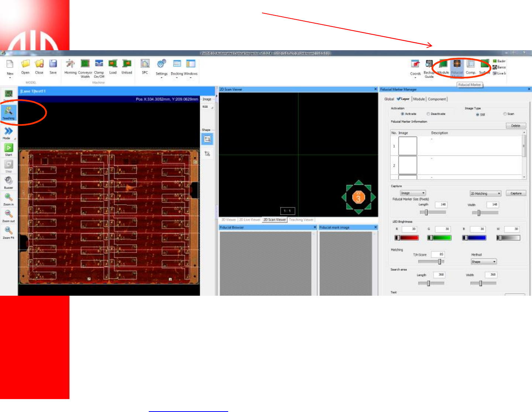The height and width of the screenshot is (412, 532).
Task: Select the Teaching mode in left sidebar
Action: 8,112
